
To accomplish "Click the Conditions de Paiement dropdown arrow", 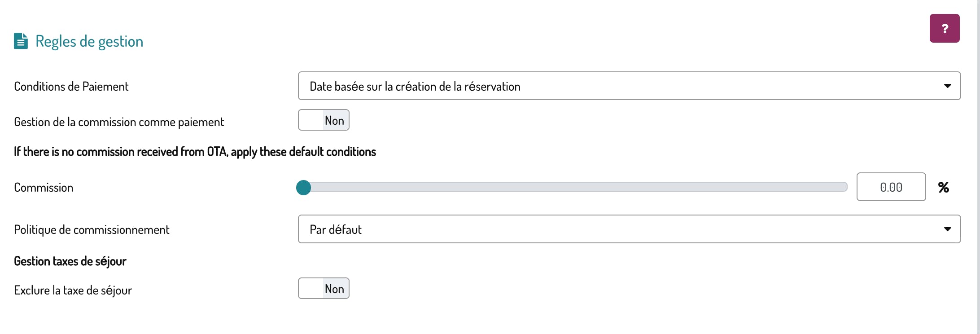I will (947, 86).
